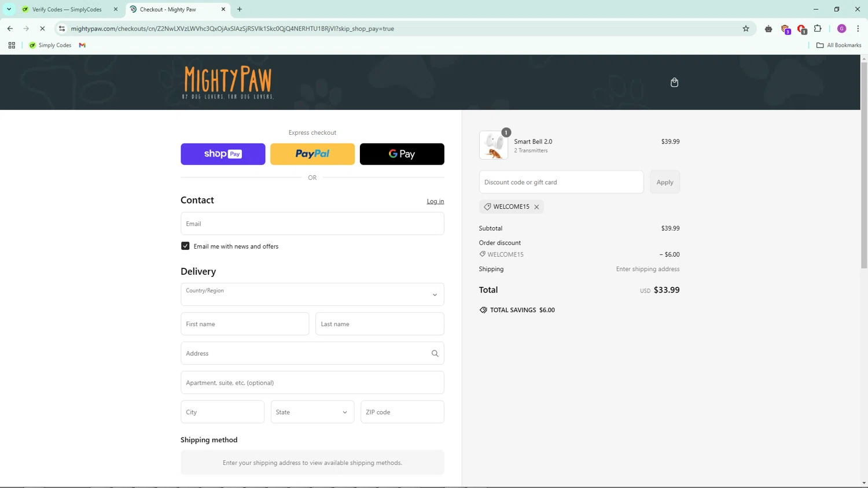Focus the Last name field
This screenshot has width=868, height=488.
click(x=380, y=324)
